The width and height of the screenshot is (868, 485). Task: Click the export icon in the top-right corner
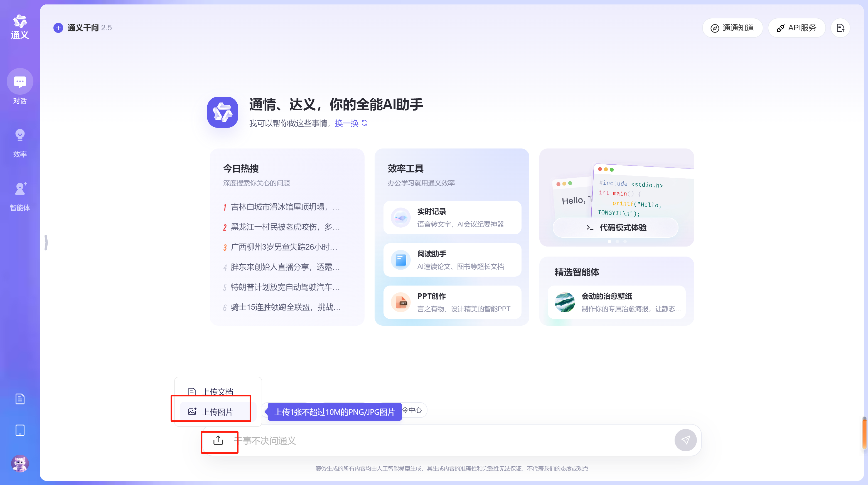tap(840, 28)
